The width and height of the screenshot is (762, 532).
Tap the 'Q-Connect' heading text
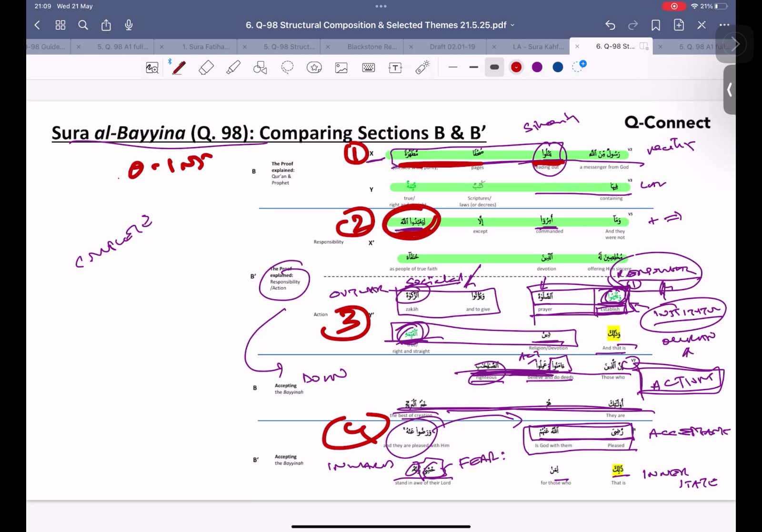tap(667, 122)
